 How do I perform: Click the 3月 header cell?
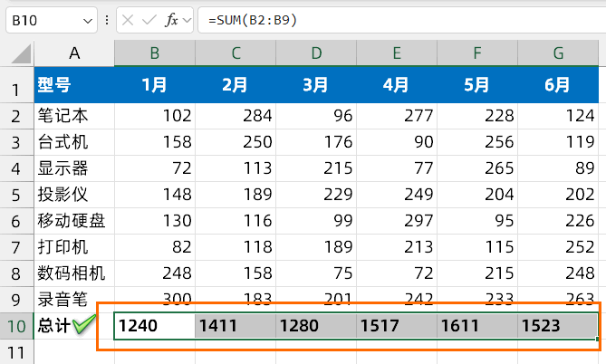316,85
